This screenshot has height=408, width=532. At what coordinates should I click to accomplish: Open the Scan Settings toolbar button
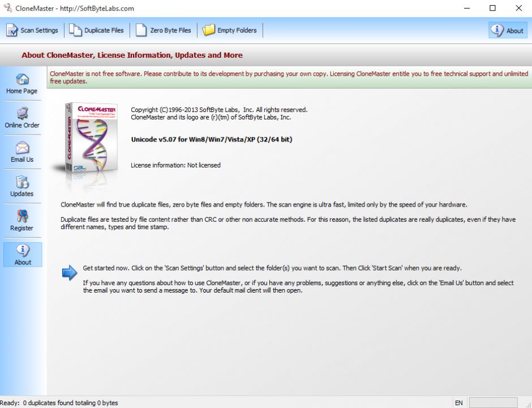pos(32,31)
